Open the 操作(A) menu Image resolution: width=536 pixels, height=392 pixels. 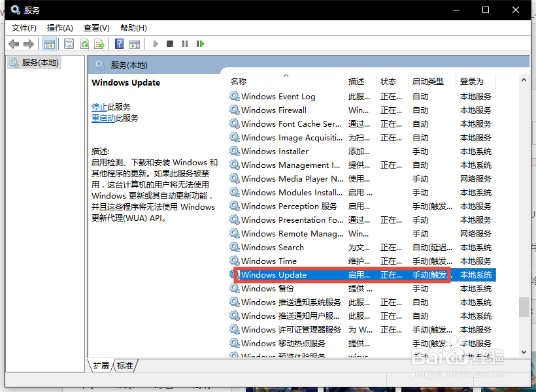60,28
